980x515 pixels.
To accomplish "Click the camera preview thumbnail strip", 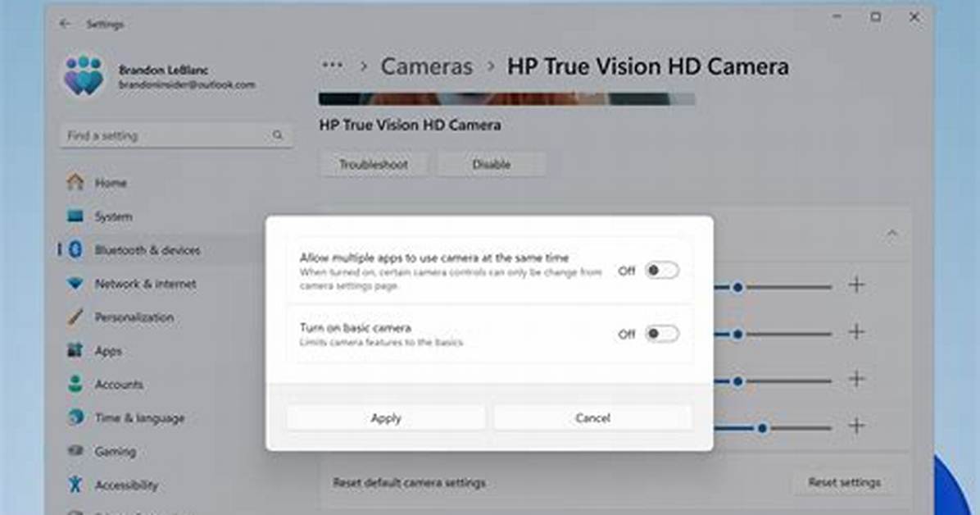I will (x=506, y=99).
